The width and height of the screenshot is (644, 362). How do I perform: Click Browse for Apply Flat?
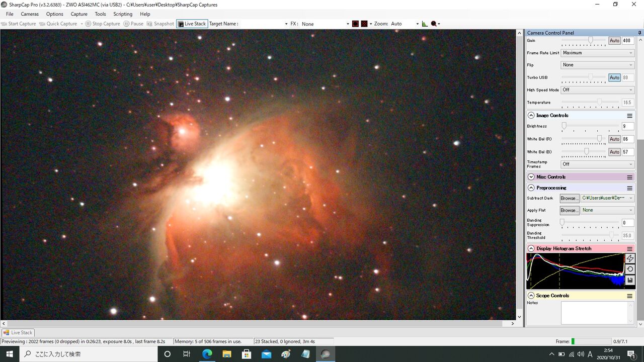click(569, 210)
